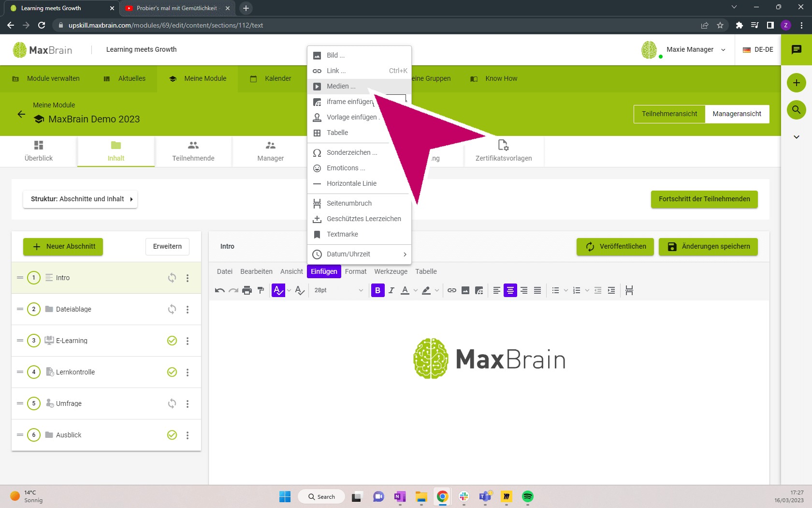The height and width of the screenshot is (508, 812).
Task: Click the published checkmark for E-Learning
Action: pos(172,341)
